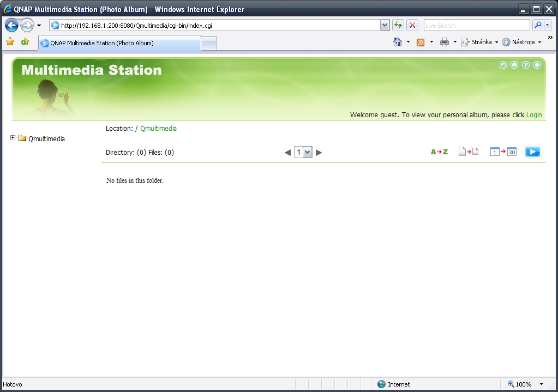Open the Stránka page menu
558x392 pixels.
point(479,42)
